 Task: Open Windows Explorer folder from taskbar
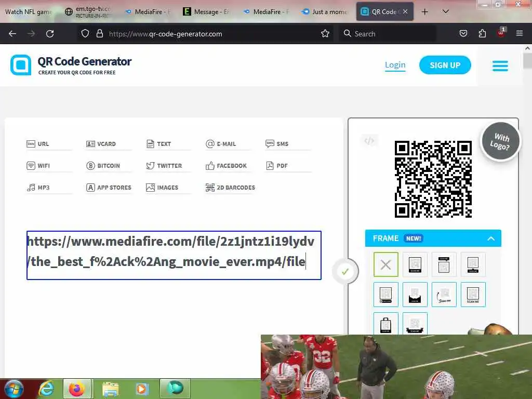[x=110, y=389]
